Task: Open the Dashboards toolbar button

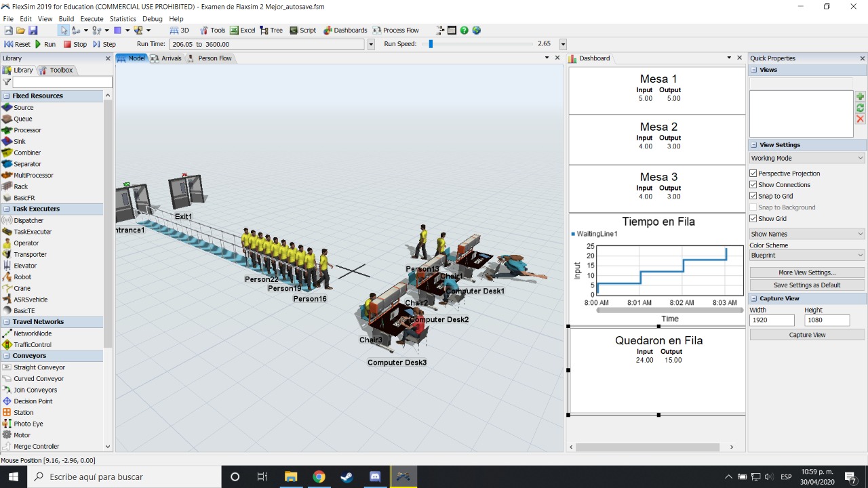Action: point(345,30)
